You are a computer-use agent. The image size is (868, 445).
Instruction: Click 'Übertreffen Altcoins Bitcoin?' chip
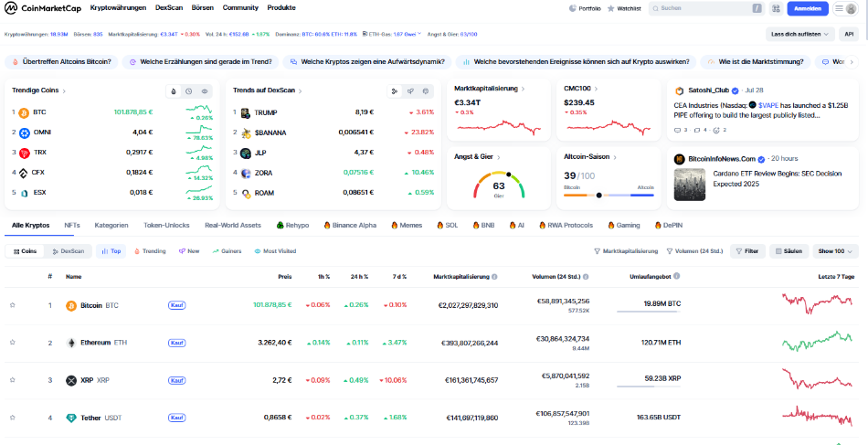point(61,61)
